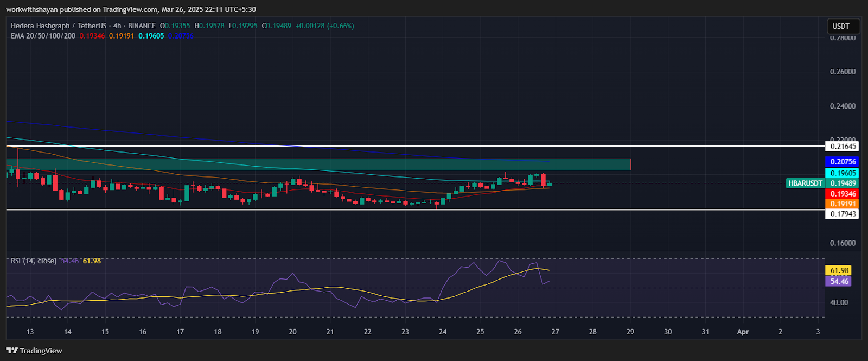Click the EMA 20/50/100/200 indicator legend
The image size is (868, 361).
coord(43,36)
